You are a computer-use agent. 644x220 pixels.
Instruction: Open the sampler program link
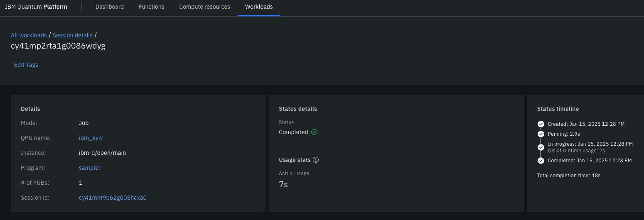tap(90, 168)
